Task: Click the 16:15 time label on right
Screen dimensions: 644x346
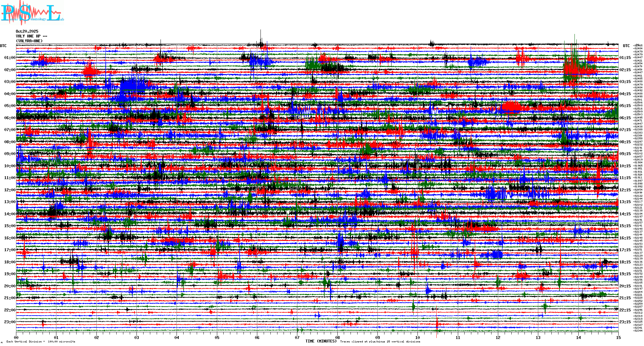Action: point(625,238)
